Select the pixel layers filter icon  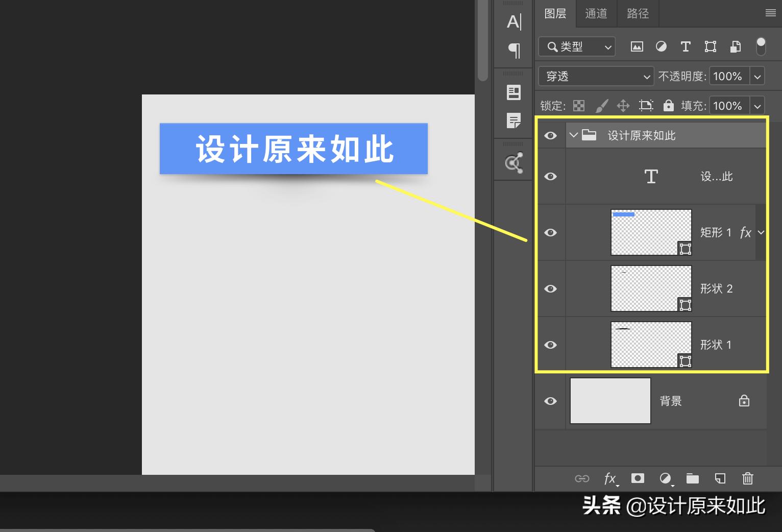point(637,46)
